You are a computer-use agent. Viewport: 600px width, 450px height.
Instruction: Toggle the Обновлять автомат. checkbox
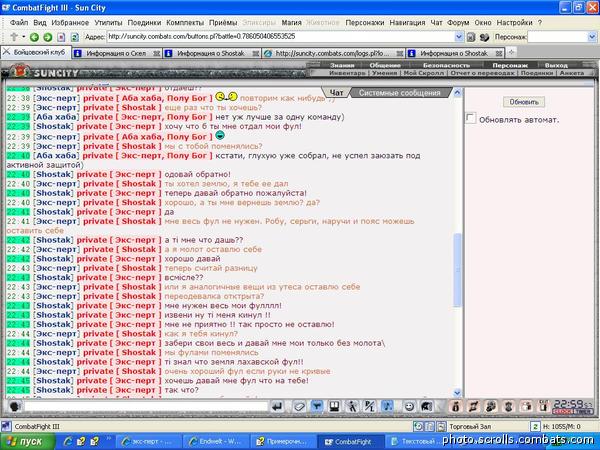pyautogui.click(x=471, y=118)
